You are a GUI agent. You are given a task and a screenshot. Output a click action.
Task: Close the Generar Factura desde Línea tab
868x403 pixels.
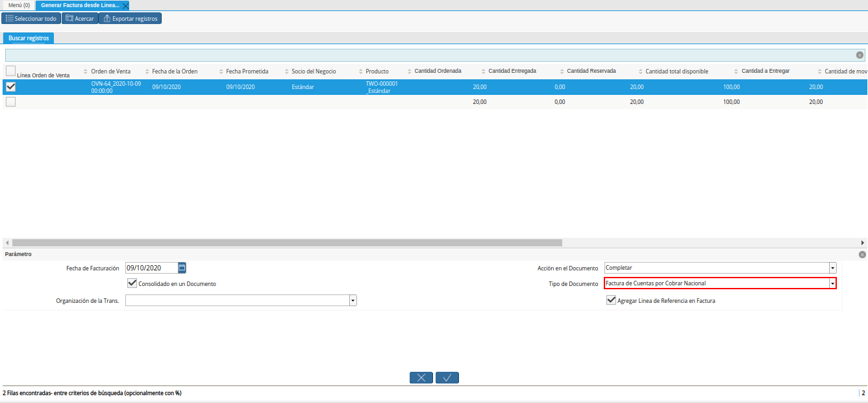125,5
